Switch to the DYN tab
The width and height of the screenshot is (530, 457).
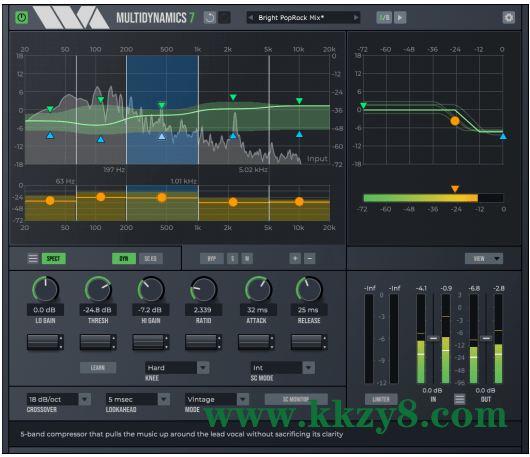[x=124, y=259]
